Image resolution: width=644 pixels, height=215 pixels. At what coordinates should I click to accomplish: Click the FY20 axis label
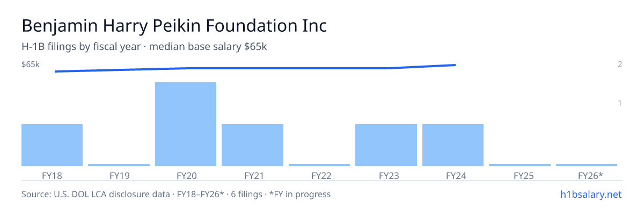186,175
